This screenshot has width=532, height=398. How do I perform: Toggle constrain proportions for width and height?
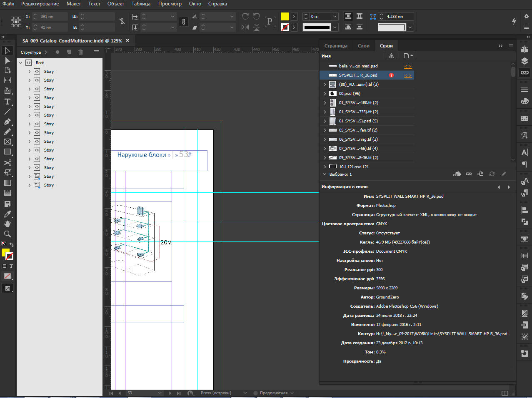click(122, 22)
